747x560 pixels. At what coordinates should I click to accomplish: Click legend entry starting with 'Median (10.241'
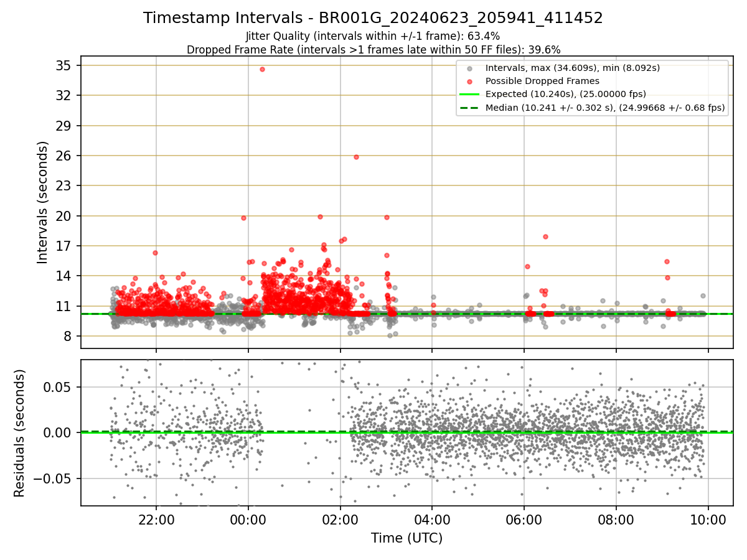click(605, 108)
